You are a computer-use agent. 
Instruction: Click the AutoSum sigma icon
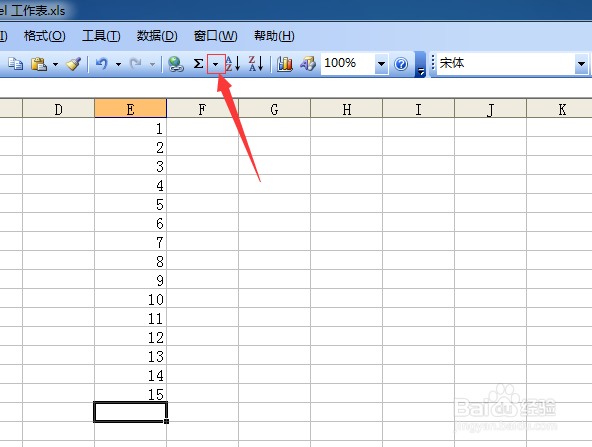click(x=199, y=64)
